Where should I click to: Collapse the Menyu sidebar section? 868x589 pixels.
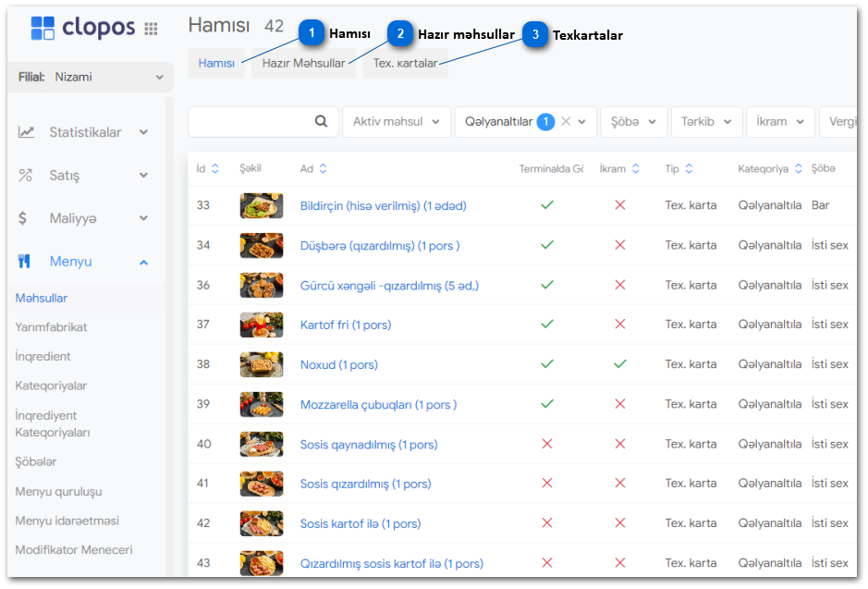144,263
